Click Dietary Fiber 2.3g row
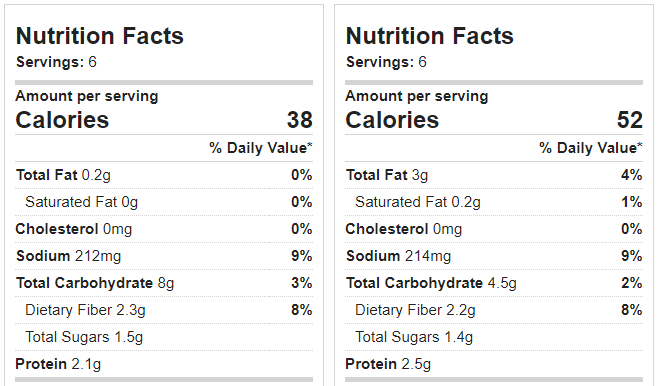This screenshot has height=386, width=658. 164,310
